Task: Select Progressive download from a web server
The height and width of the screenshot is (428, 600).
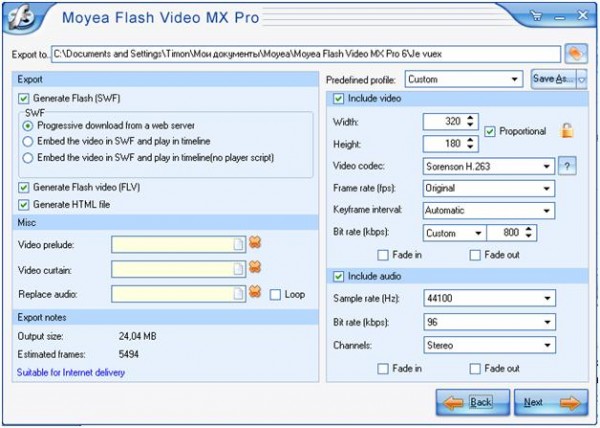Action: coord(27,126)
